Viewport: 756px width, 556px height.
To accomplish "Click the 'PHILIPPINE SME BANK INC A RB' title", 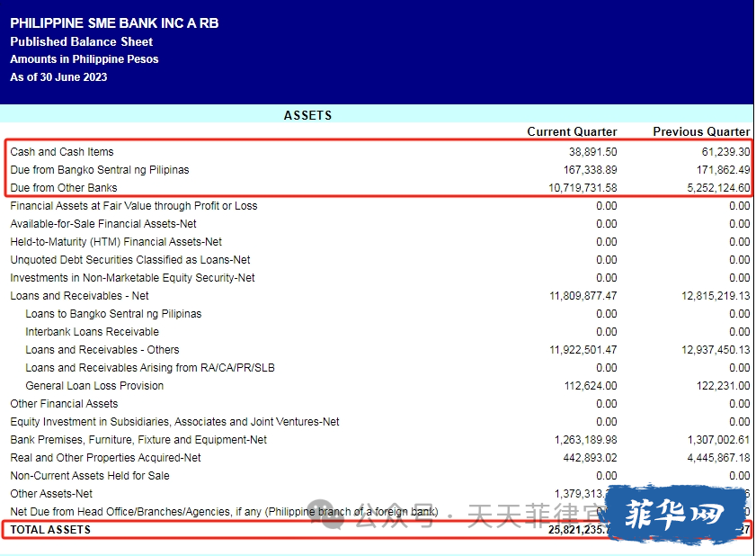I will pyautogui.click(x=114, y=23).
